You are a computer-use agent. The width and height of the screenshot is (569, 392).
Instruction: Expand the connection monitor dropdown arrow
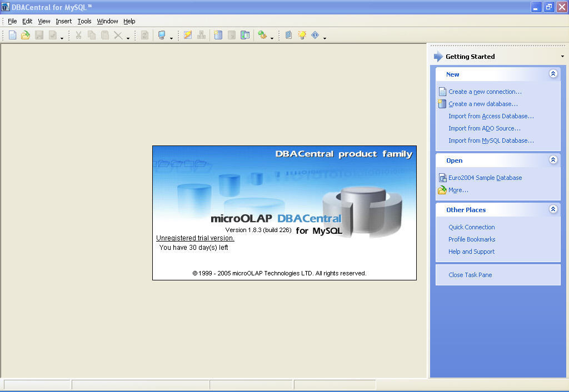[172, 38]
